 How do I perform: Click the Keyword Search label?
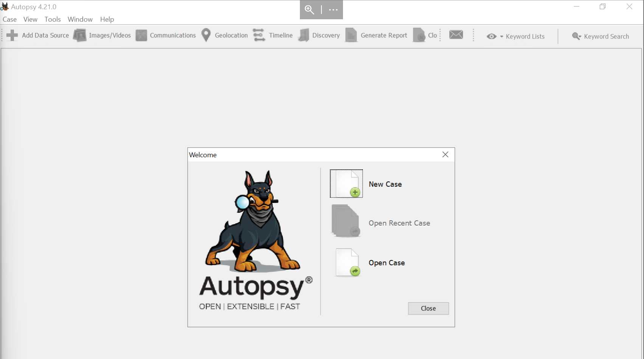tap(607, 36)
